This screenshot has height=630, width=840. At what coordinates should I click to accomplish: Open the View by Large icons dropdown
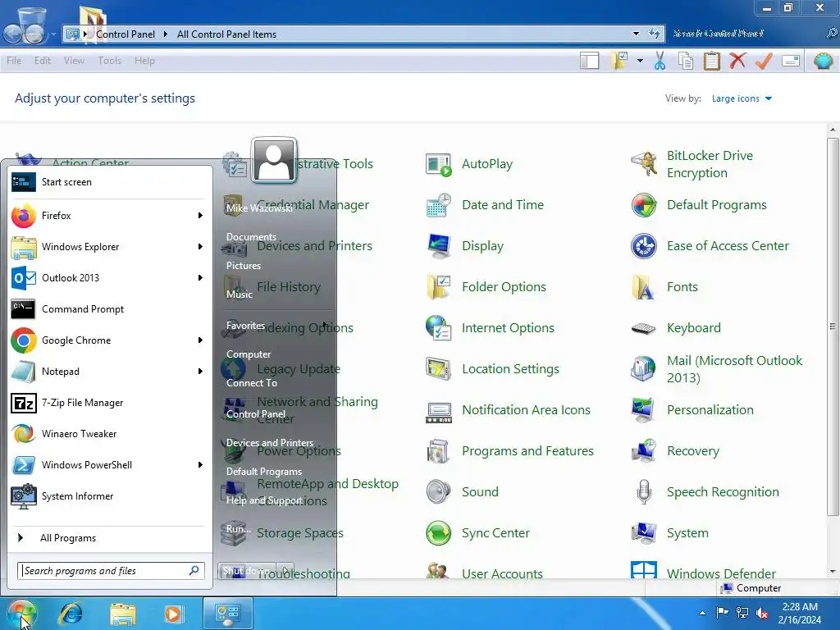tap(742, 98)
